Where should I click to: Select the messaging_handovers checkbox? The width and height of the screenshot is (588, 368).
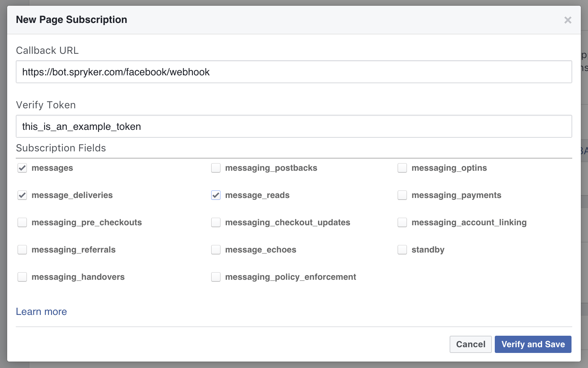22,277
